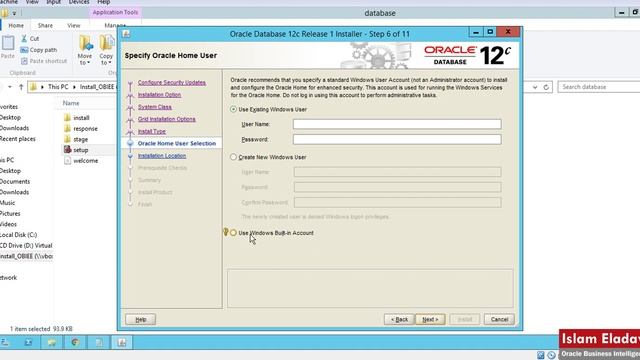This screenshot has width=640, height=360.
Task: Choose Use Windows Built-in Account option
Action: pos(233,233)
